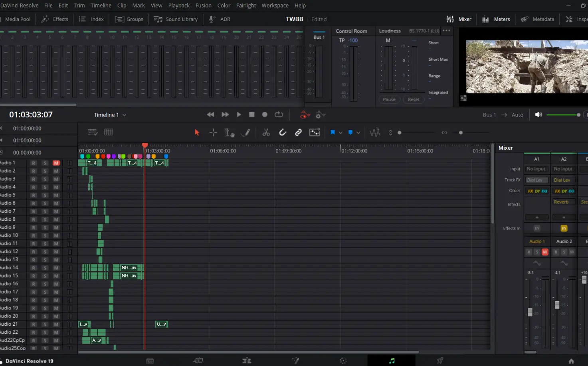
Task: Select the pointer selection tool
Action: pos(197,133)
